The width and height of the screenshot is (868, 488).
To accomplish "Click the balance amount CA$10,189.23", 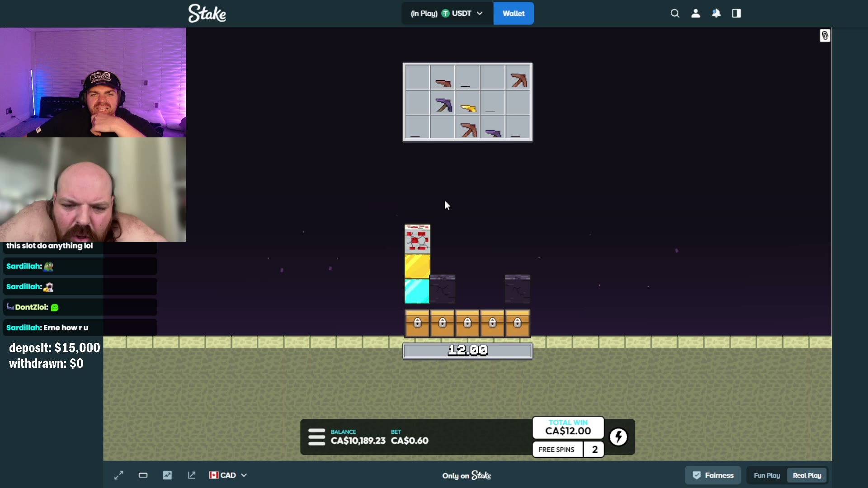I will click(x=358, y=441).
